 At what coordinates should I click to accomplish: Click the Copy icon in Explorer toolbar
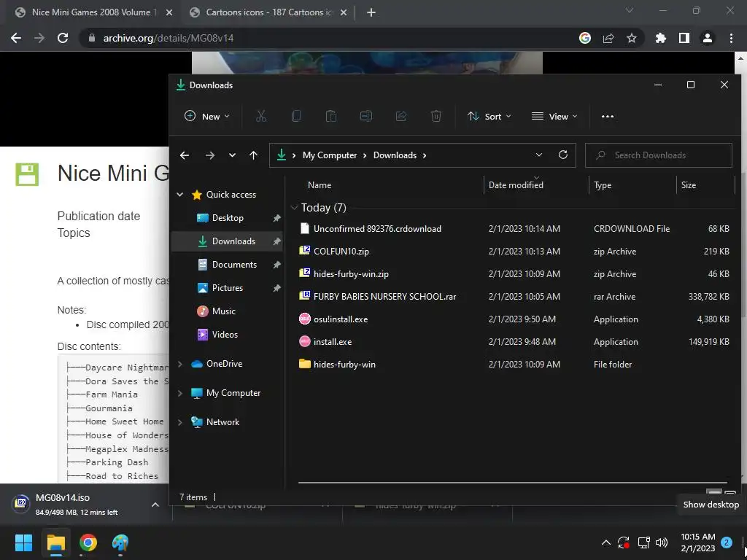[296, 116]
